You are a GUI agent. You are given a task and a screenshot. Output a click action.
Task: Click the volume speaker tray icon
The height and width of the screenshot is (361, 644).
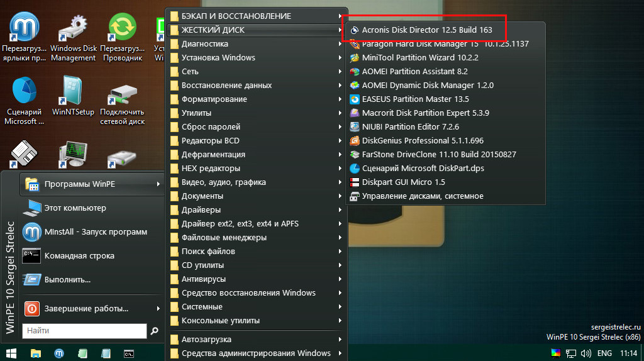click(x=586, y=353)
